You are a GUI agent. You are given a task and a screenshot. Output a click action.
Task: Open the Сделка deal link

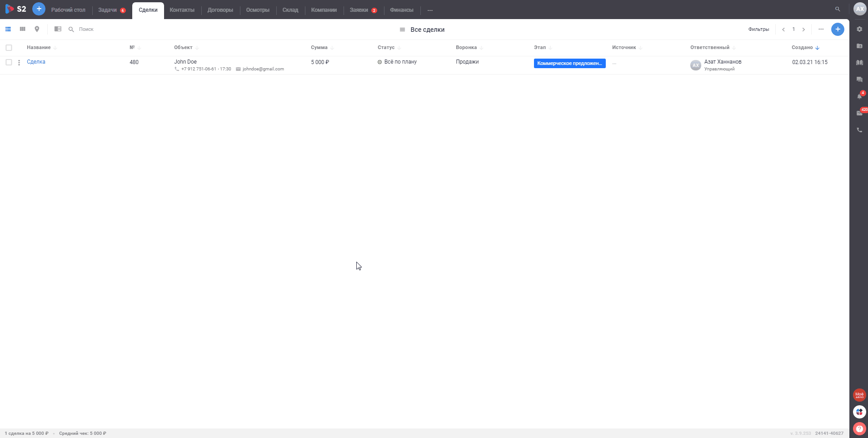pos(36,62)
